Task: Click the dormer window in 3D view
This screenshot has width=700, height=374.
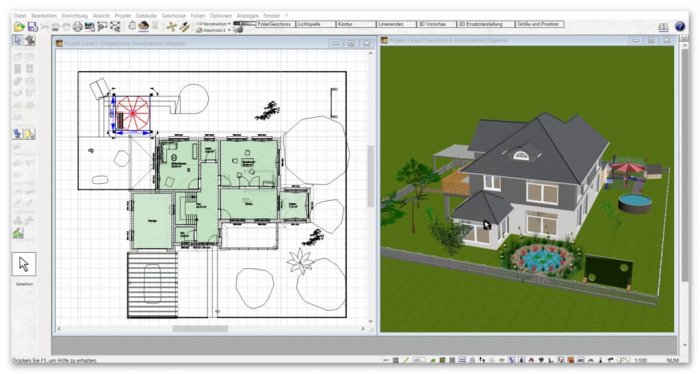Action: 521,155
